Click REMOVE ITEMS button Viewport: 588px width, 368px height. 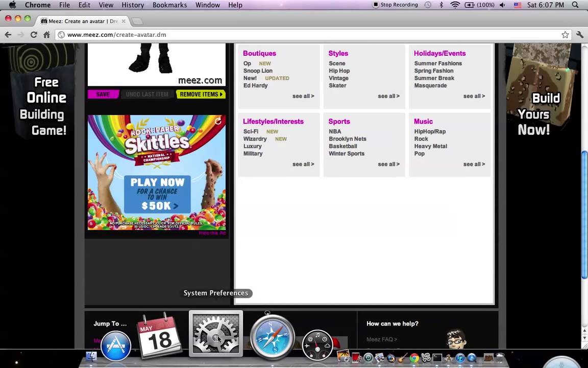pos(201,94)
